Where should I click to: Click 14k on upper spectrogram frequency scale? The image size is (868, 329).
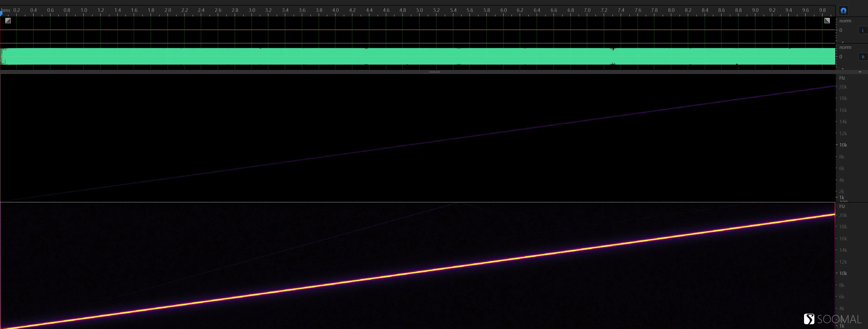coord(843,122)
